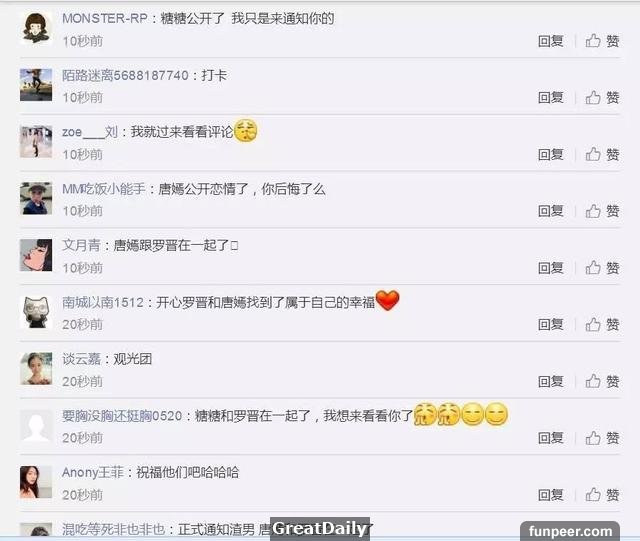The image size is (640, 541).
Task: Open 南城以南1512 username link
Action: pyautogui.click(x=103, y=303)
